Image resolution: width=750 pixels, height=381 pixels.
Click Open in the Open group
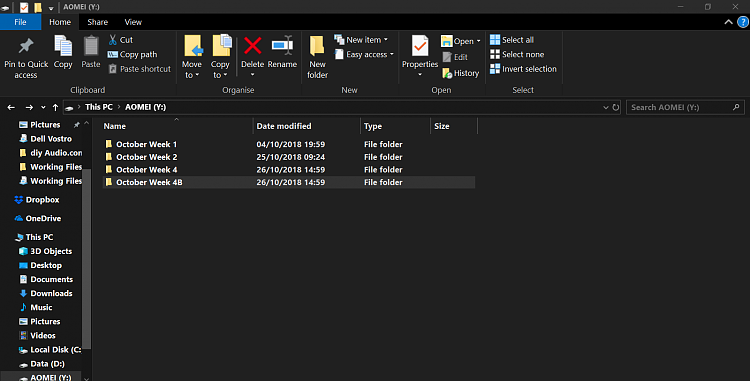coord(457,41)
